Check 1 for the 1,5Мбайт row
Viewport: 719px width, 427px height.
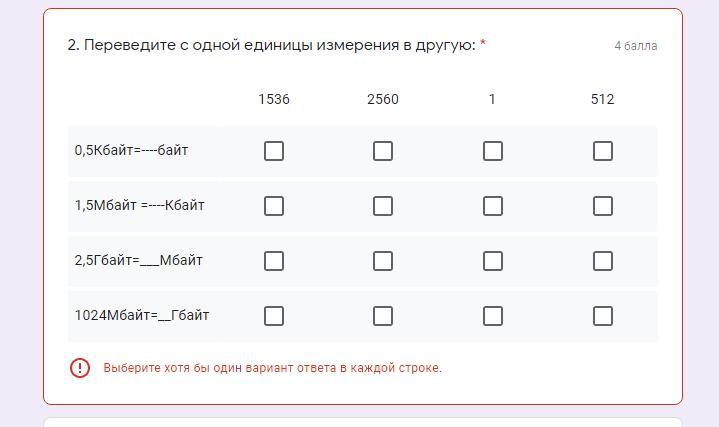(x=492, y=206)
